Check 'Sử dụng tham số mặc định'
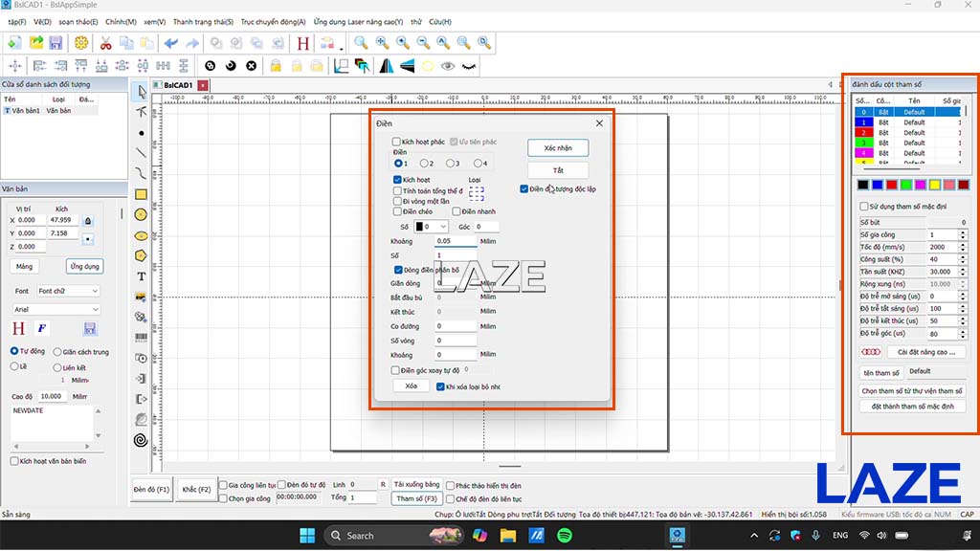 (864, 207)
